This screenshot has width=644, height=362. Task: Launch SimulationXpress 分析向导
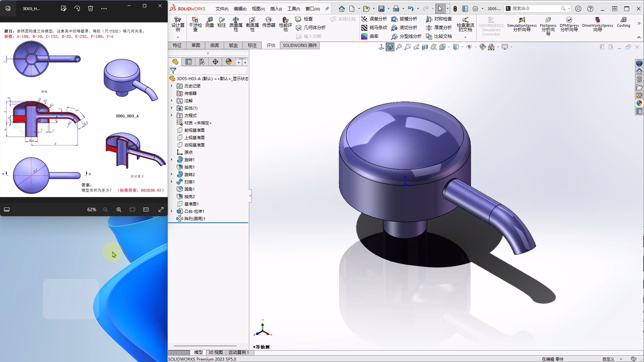[x=522, y=25]
